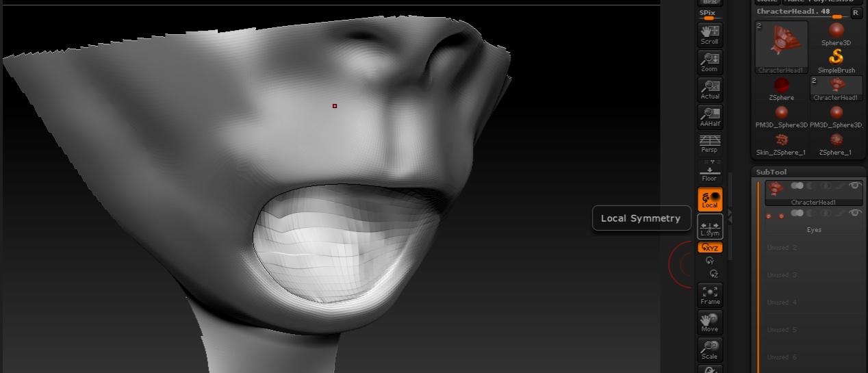Click the red cursor dot on the cheek

tap(335, 106)
